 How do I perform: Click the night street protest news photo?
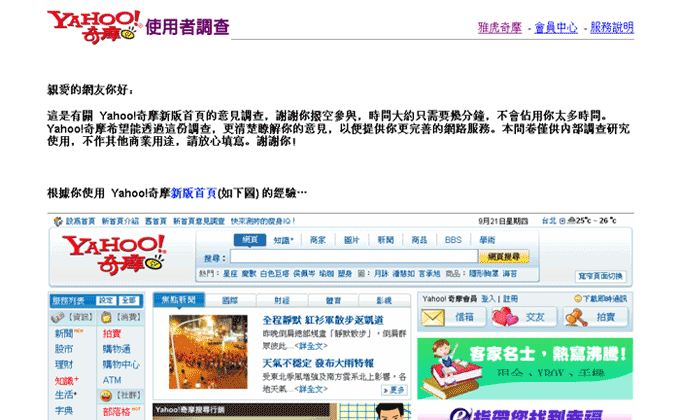point(208,351)
